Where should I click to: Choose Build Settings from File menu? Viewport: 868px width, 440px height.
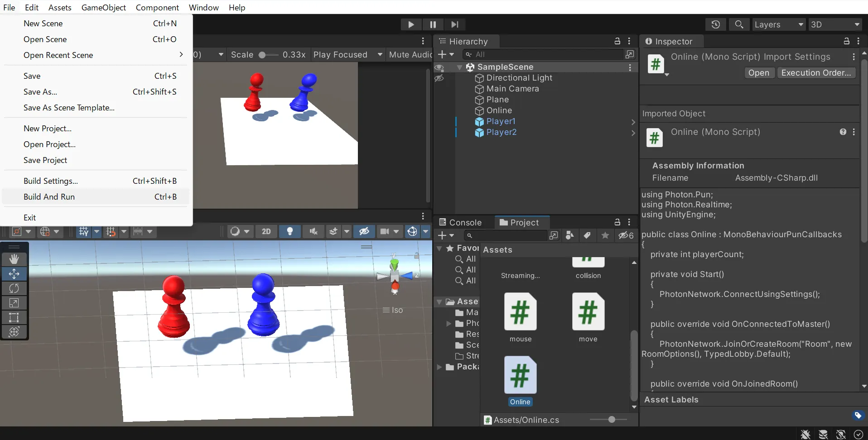[x=96, y=181]
